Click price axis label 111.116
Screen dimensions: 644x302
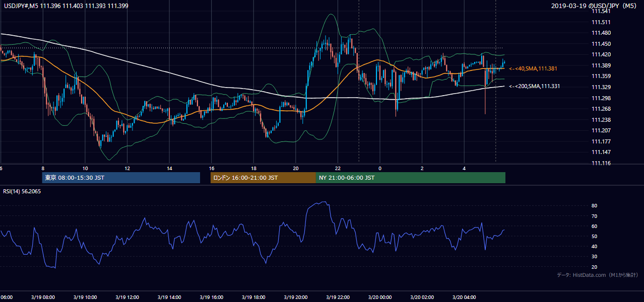point(601,163)
